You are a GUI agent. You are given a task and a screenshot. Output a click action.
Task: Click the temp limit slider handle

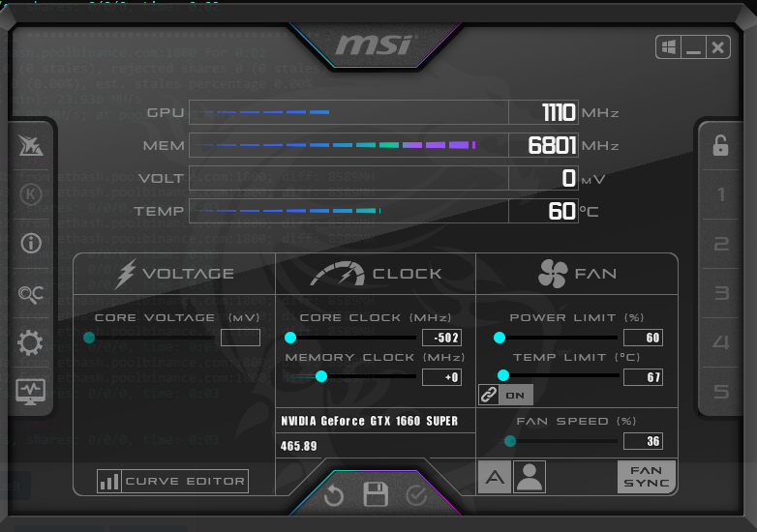pyautogui.click(x=503, y=375)
